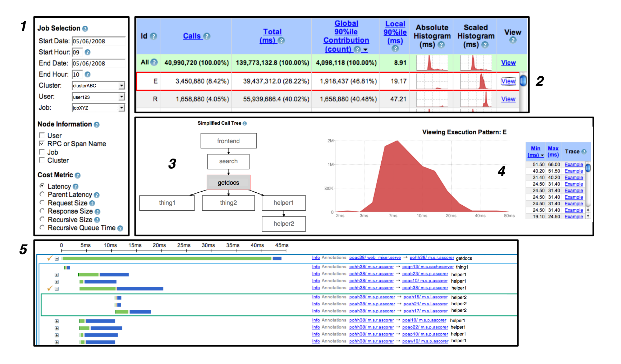Click help icon in Trace column header
Screen dimensions: 621x364
[584, 152]
